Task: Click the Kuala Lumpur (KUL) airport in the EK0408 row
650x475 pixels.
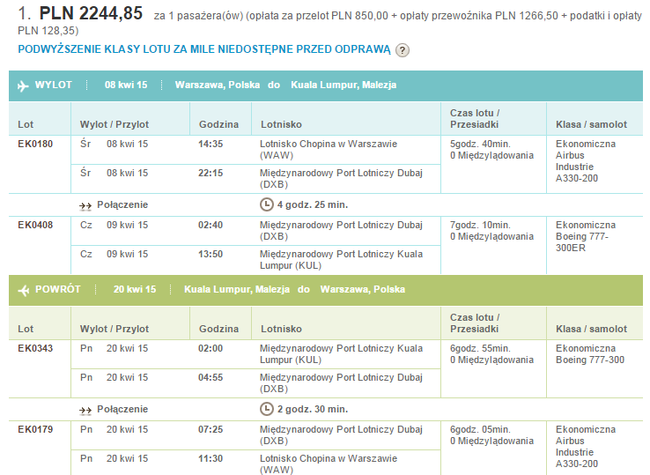Action: pos(341,260)
